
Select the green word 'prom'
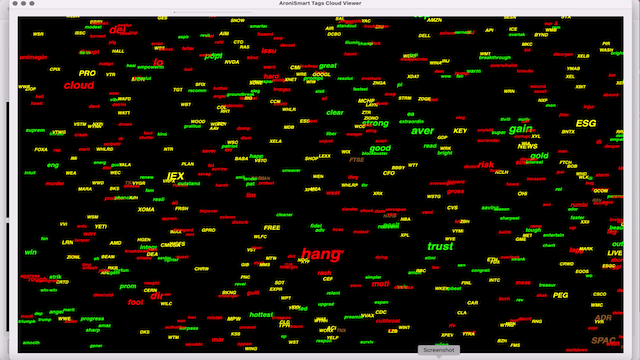[128, 286]
